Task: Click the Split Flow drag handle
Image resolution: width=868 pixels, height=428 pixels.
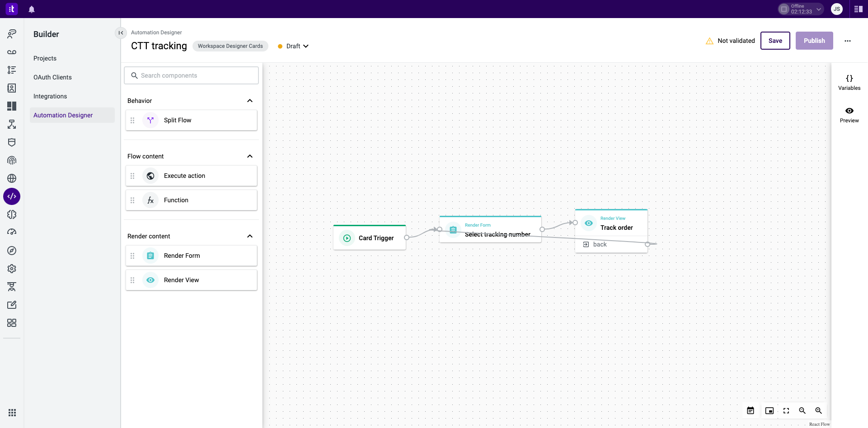Action: (x=132, y=120)
